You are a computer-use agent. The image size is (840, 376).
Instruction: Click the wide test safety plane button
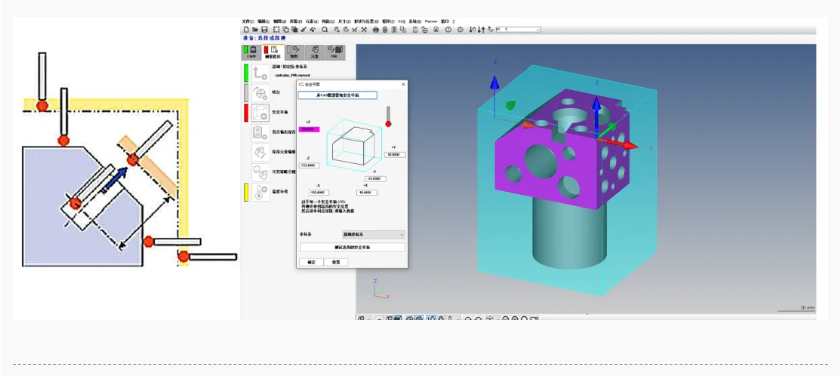352,247
